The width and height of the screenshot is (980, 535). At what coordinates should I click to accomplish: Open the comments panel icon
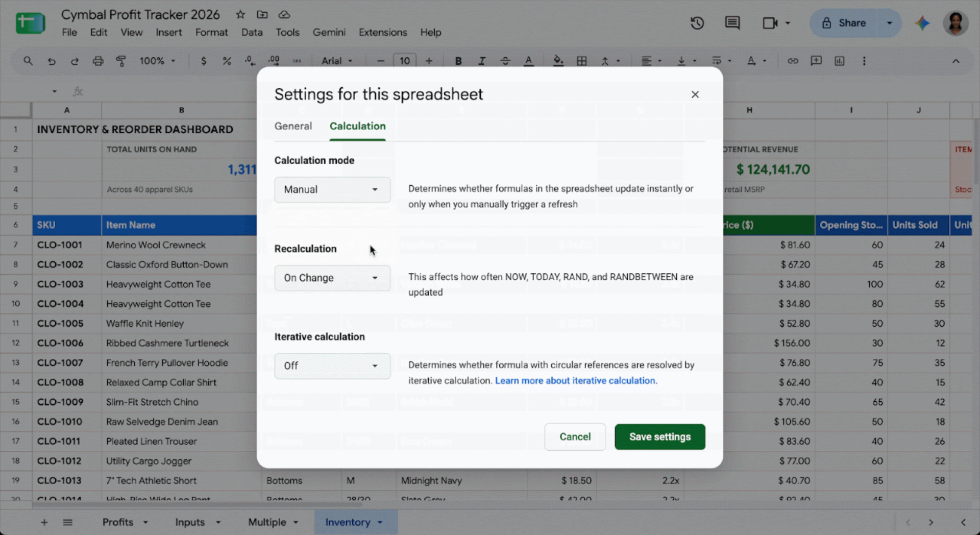coord(732,23)
